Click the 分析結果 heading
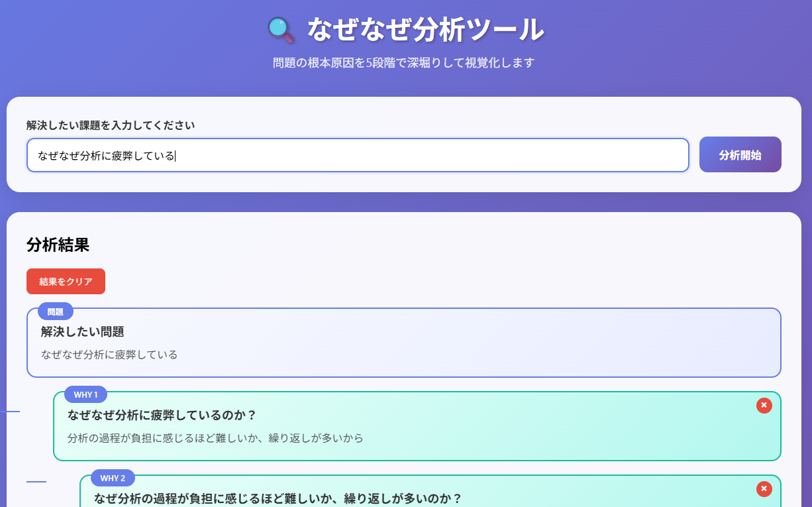812x507 pixels. pos(58,245)
